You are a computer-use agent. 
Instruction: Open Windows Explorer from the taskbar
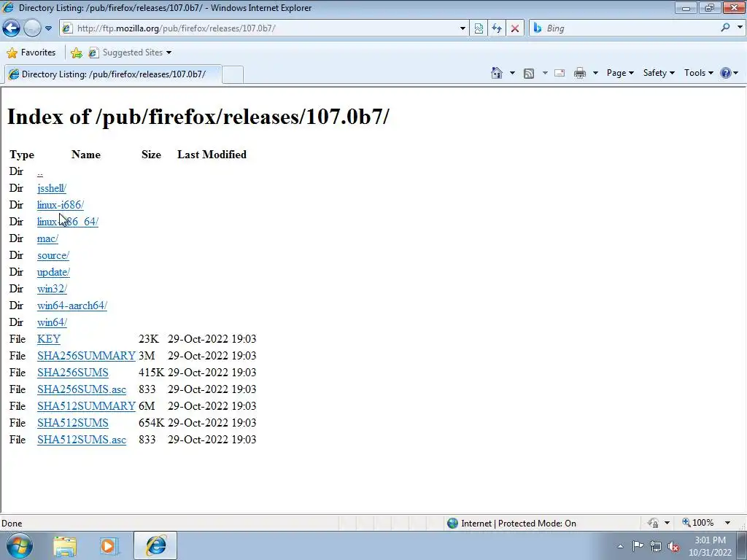point(65,546)
